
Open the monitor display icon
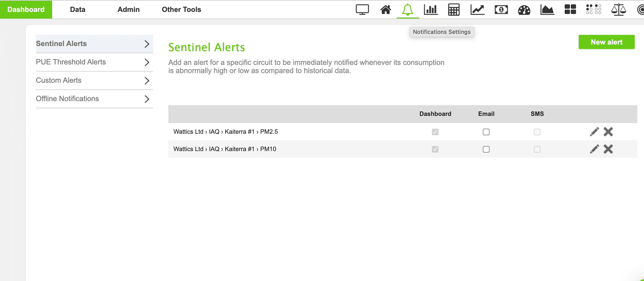tap(362, 10)
